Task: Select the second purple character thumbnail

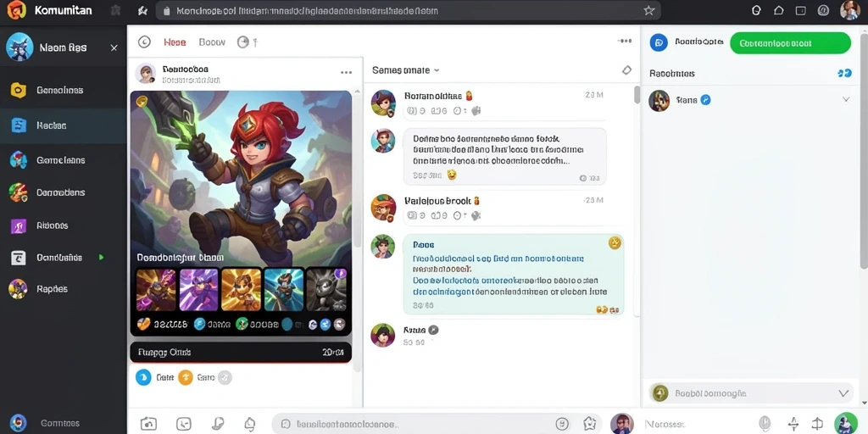Action: (x=198, y=289)
